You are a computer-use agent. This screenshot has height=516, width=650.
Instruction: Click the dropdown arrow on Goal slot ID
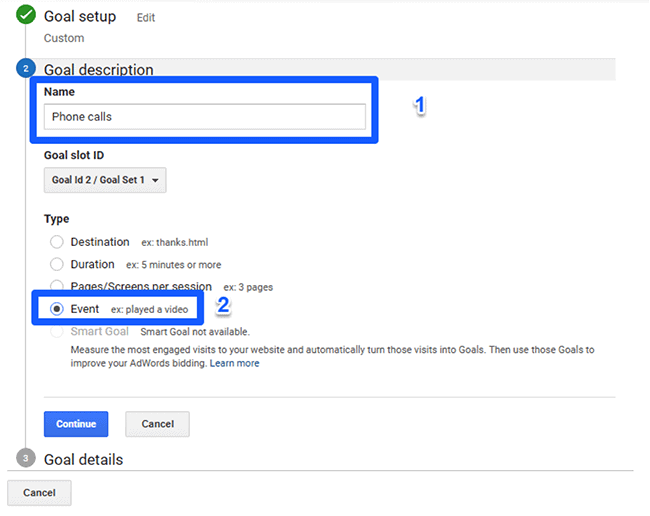click(155, 180)
